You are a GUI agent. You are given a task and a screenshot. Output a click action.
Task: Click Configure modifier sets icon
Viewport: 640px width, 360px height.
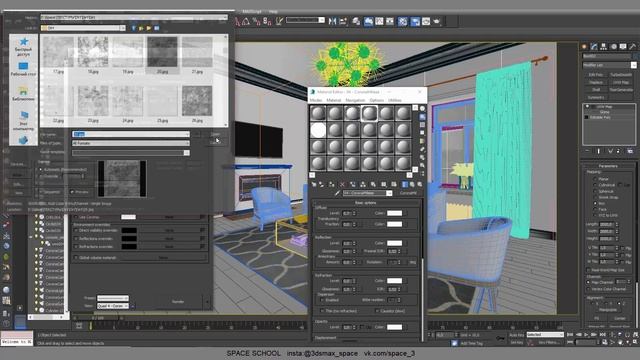630,151
